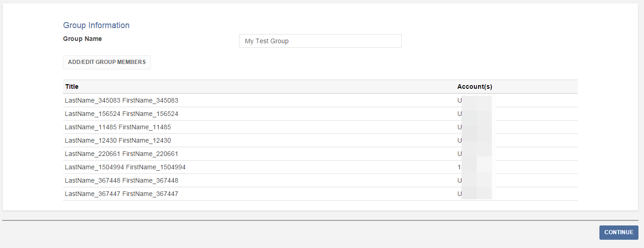Open the account link for LastName_11485
The width and height of the screenshot is (644, 248).
tap(473, 127)
